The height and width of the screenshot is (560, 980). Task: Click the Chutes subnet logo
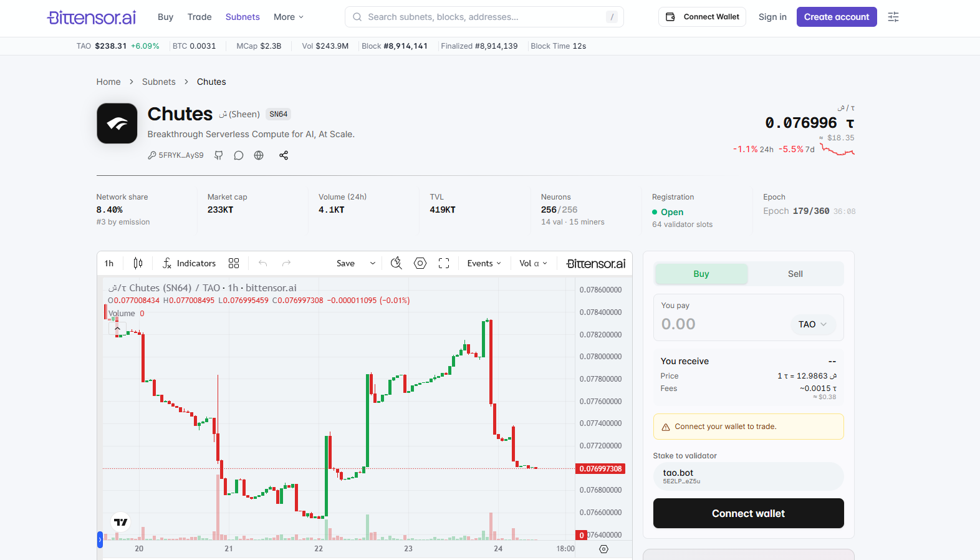(x=117, y=123)
